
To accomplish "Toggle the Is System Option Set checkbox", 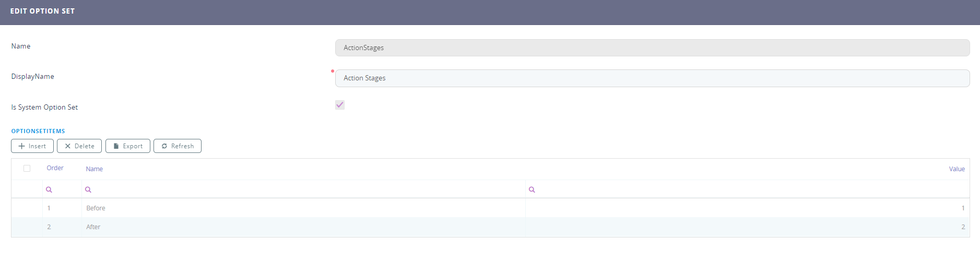I will click(340, 105).
